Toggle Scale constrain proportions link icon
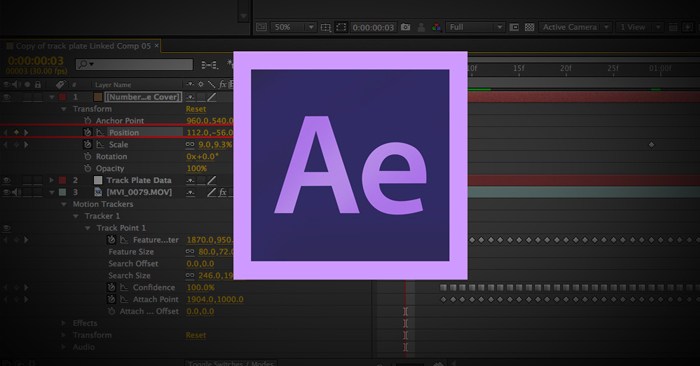The height and width of the screenshot is (366, 700). pyautogui.click(x=190, y=145)
